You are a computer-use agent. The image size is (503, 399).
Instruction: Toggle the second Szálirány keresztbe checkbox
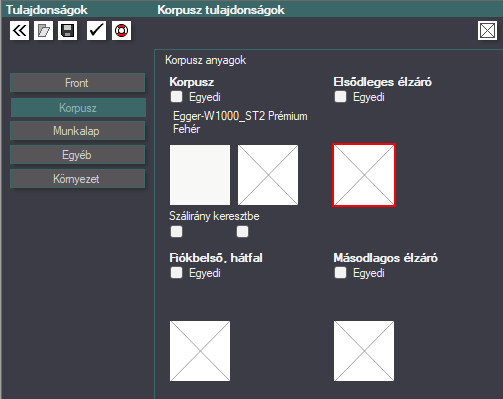pyautogui.click(x=242, y=231)
